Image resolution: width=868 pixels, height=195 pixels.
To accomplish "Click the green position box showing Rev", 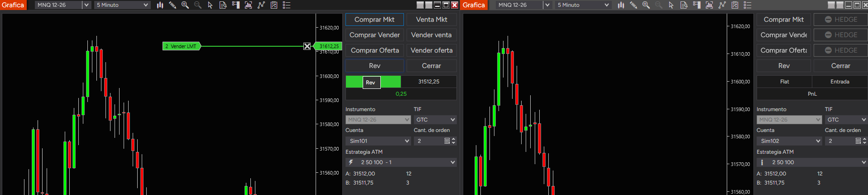I will [373, 82].
